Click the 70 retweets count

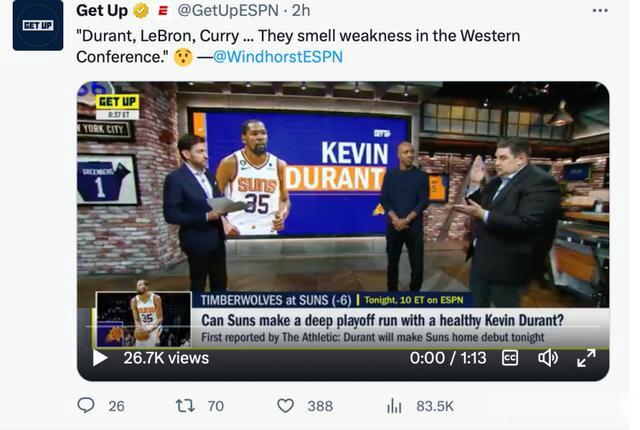(215, 406)
